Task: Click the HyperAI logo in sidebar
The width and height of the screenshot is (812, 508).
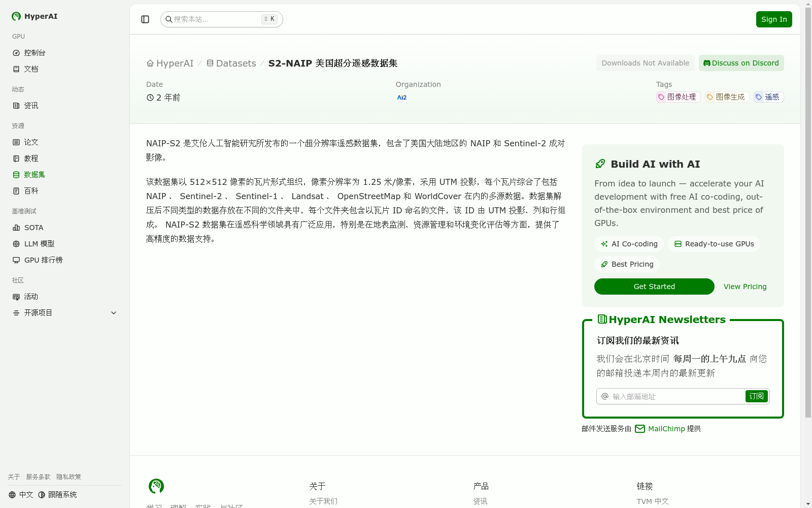Action: 35,16
